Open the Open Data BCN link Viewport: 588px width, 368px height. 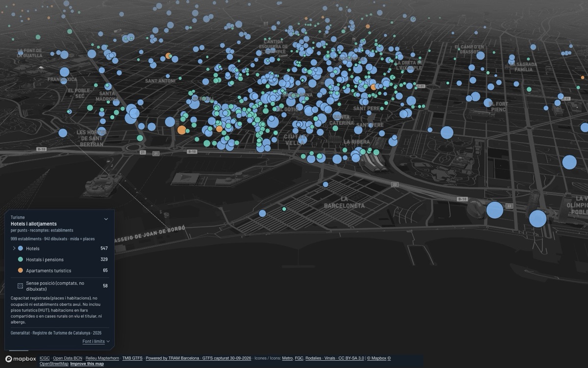68,358
